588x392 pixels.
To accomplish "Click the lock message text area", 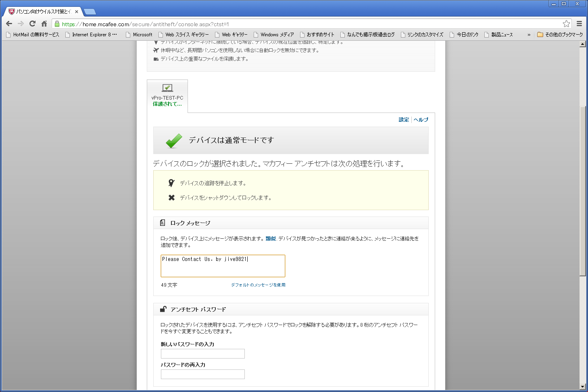I will coord(223,266).
